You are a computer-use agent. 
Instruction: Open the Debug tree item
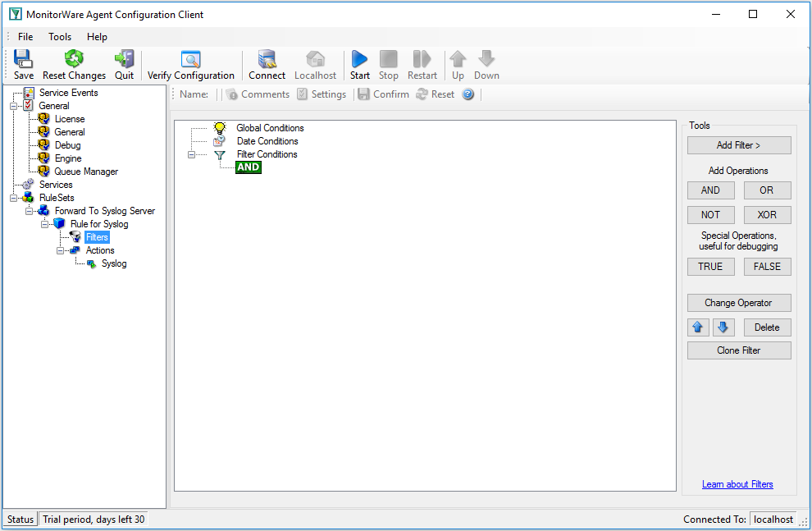[x=68, y=145]
